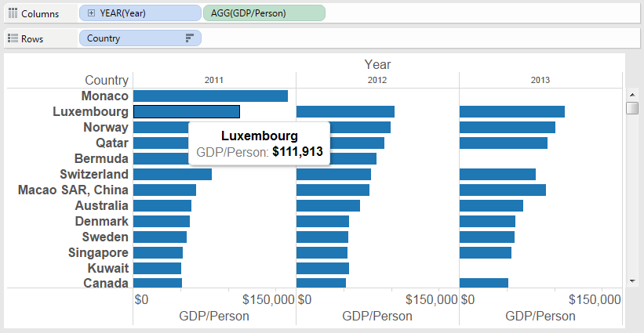Select Switzerland's 2012 bar

click(x=333, y=174)
